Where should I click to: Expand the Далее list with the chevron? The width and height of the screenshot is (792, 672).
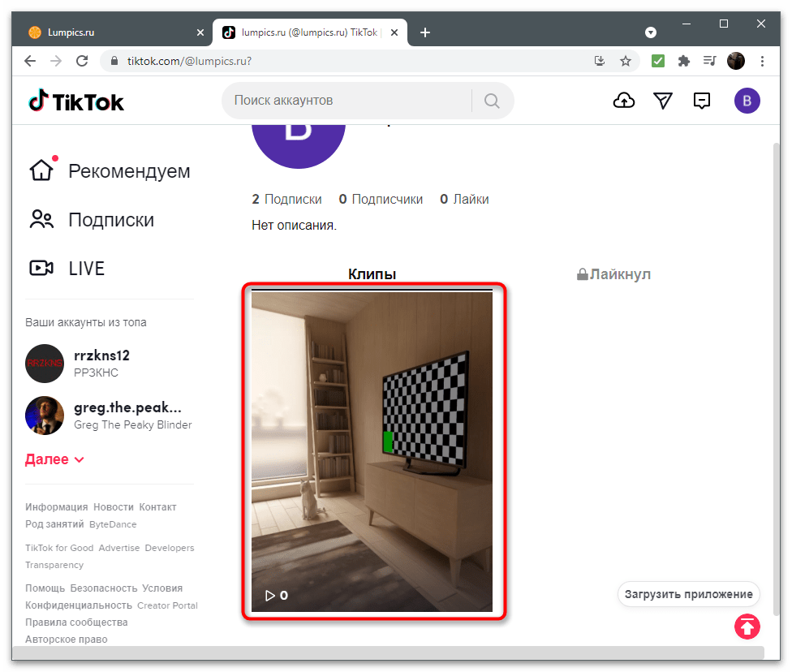coord(79,459)
